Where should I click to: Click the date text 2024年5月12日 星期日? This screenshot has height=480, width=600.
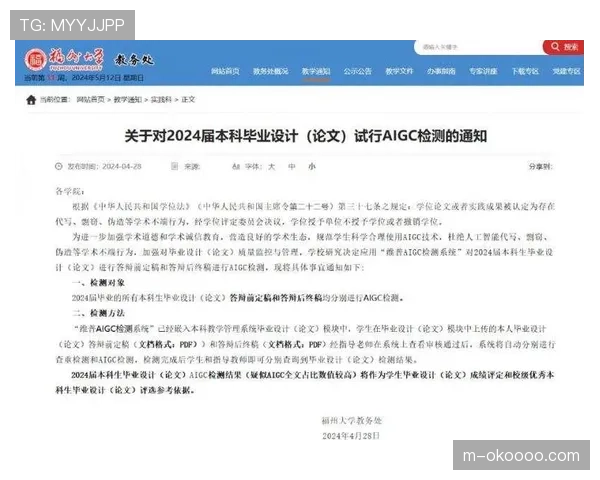click(x=108, y=78)
